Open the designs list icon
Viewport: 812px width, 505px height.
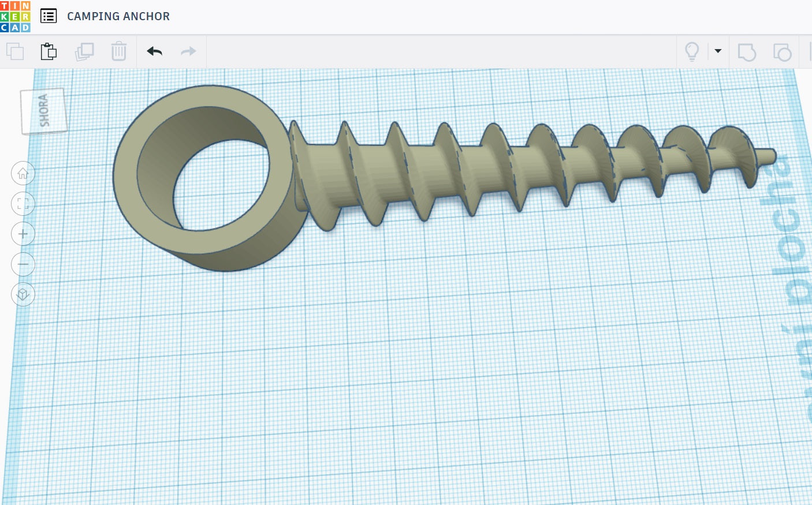tap(49, 16)
